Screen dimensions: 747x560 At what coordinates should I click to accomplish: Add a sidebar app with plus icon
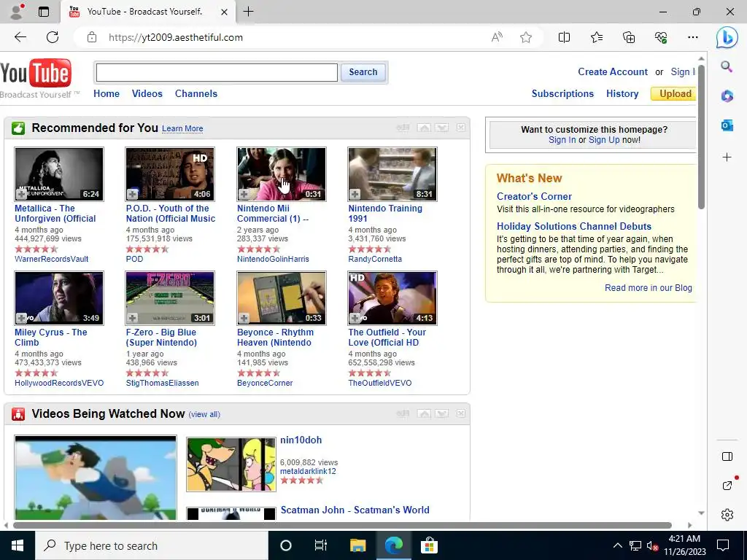pos(727,157)
